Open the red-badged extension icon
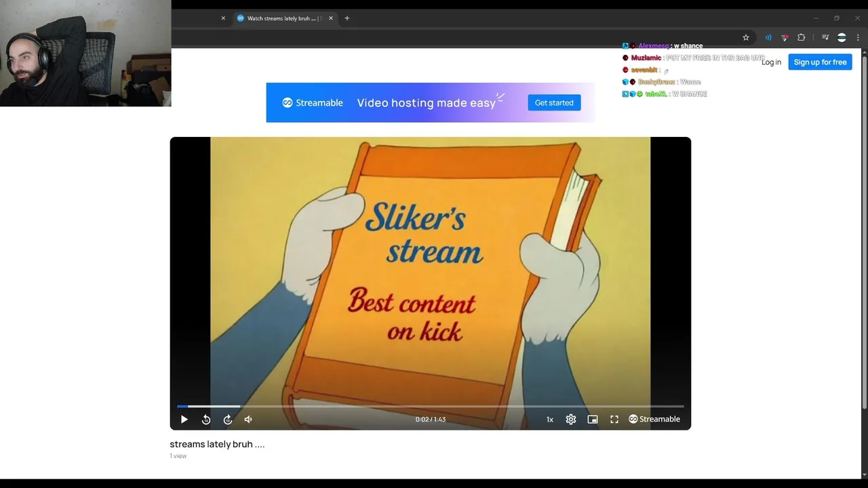 (785, 37)
